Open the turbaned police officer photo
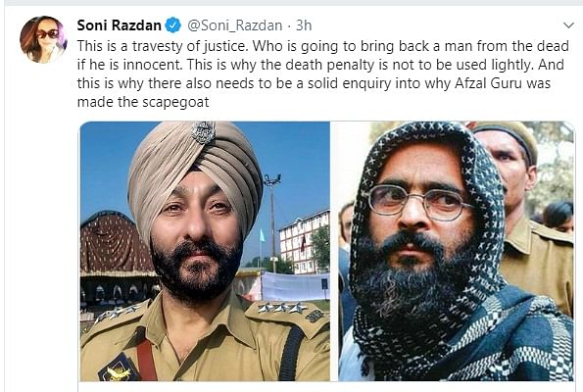This screenshot has width=583, height=392. [205, 251]
